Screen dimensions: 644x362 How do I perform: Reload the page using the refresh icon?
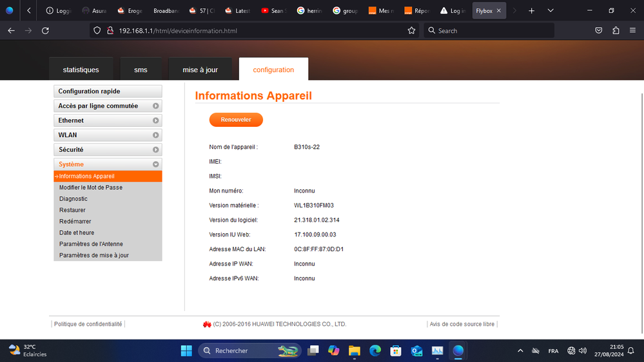45,30
